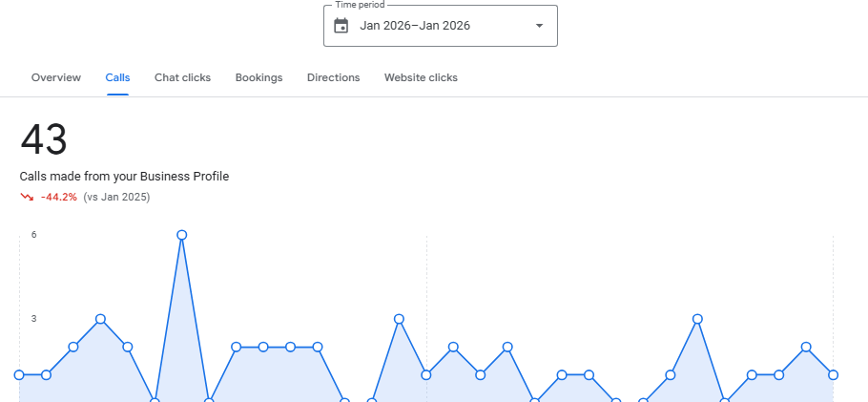
Task: Click "Calls made from your Business Profile" label
Action: click(x=124, y=176)
